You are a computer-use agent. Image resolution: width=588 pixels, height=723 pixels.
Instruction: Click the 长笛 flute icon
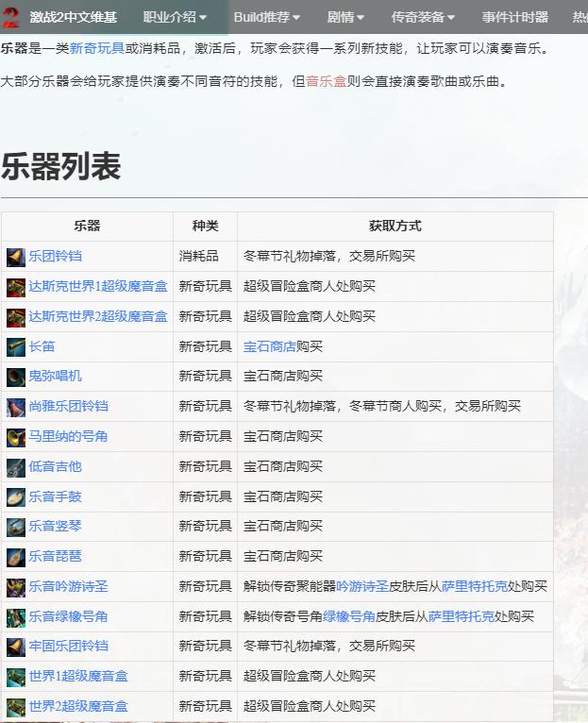pyautogui.click(x=16, y=347)
